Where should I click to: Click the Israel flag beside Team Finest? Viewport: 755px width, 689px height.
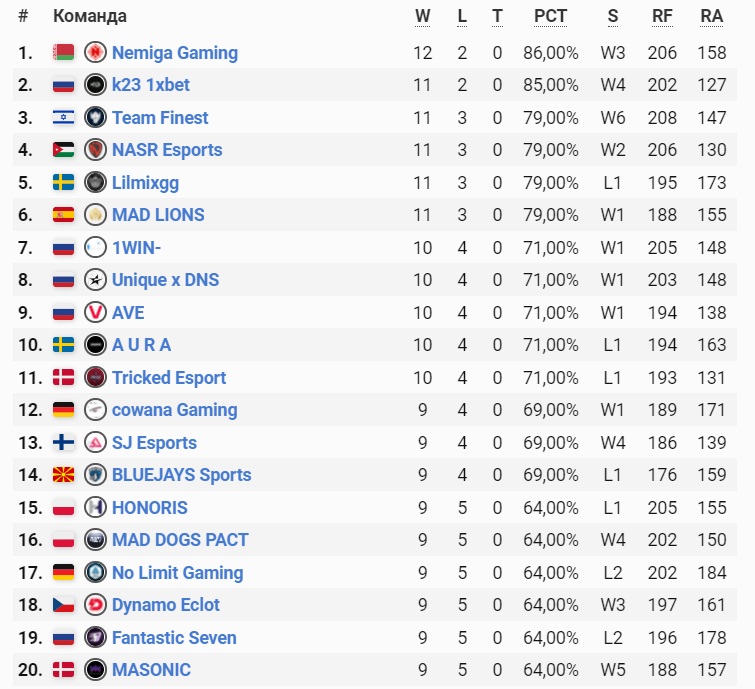click(x=64, y=117)
